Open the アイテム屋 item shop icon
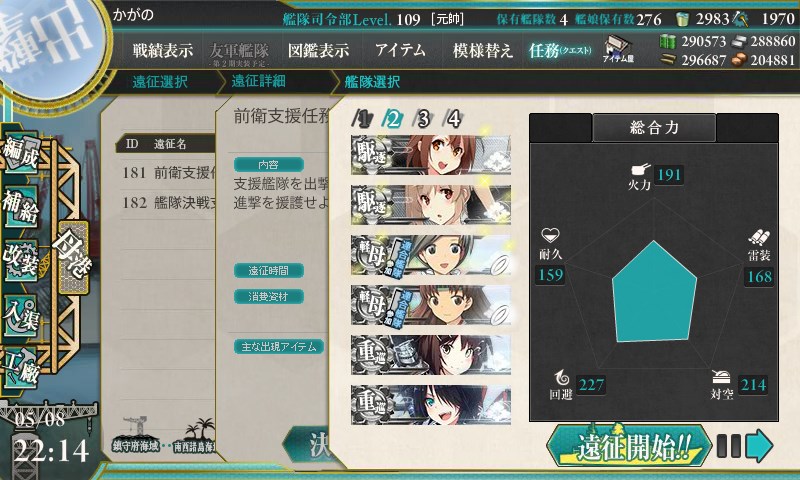The image size is (800, 480). pos(618,49)
